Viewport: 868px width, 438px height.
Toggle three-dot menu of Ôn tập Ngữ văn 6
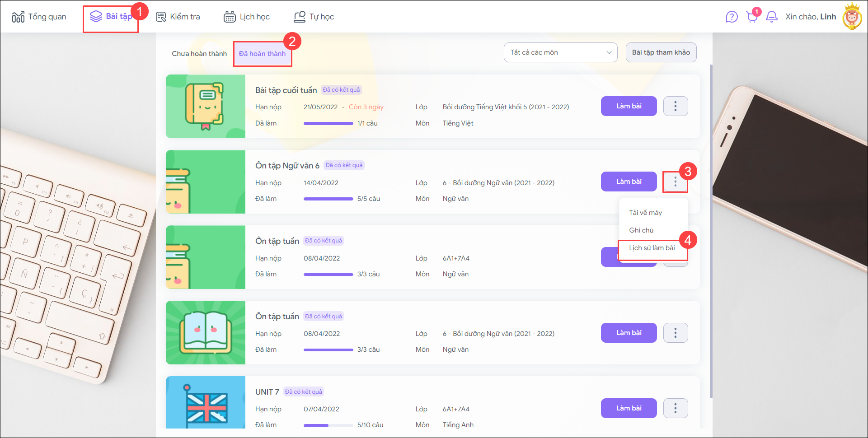[x=676, y=182]
